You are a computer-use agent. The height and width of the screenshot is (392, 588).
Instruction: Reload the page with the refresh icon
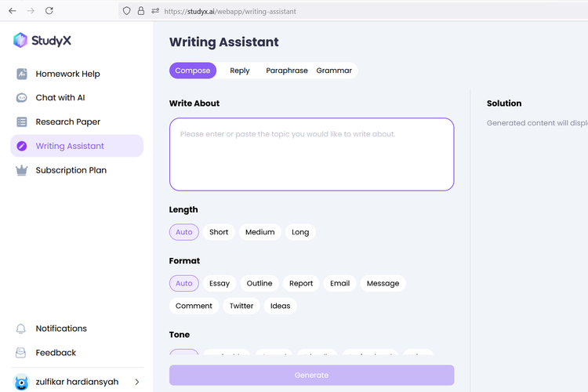coord(49,11)
